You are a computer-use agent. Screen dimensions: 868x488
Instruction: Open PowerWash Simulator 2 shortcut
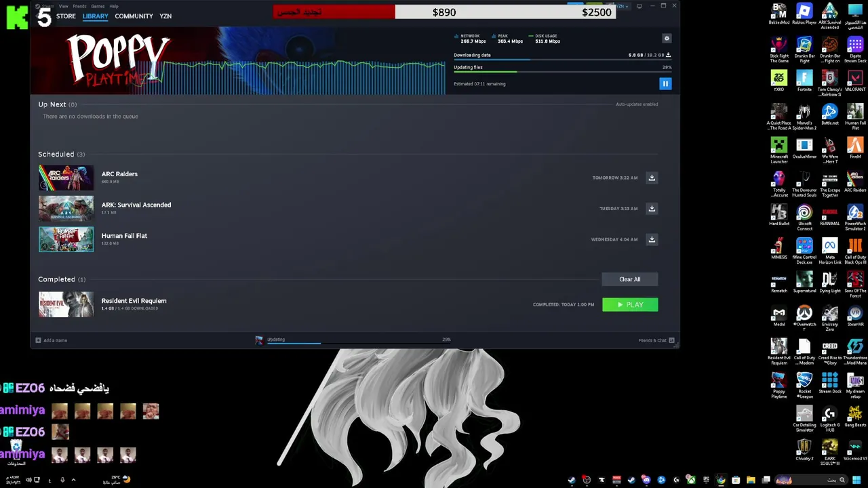point(855,218)
